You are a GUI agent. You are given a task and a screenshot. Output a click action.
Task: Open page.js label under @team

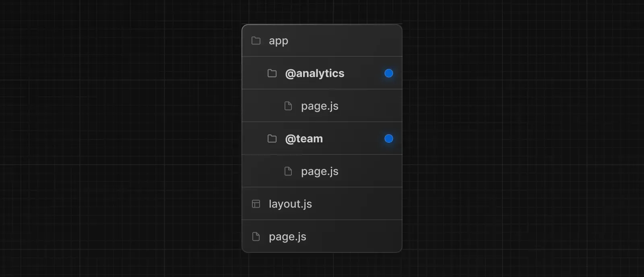tap(320, 171)
